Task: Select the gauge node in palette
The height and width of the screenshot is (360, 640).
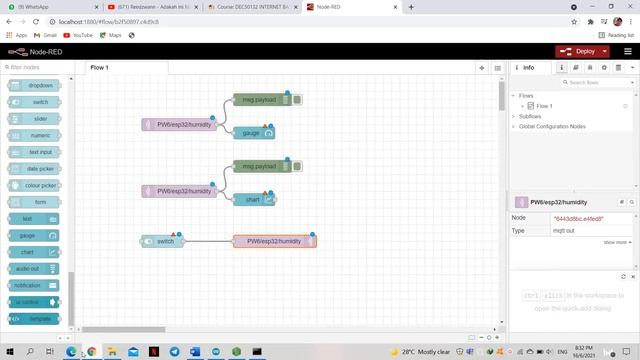Action: click(33, 236)
